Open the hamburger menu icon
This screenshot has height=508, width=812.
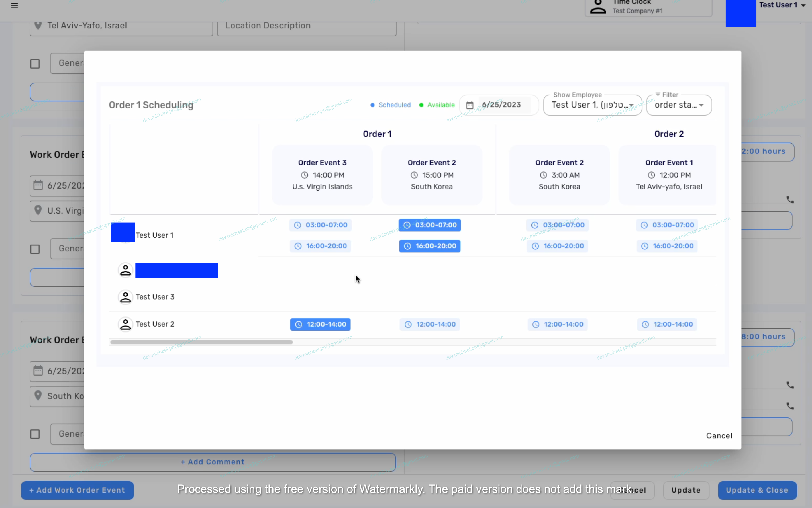14,5
